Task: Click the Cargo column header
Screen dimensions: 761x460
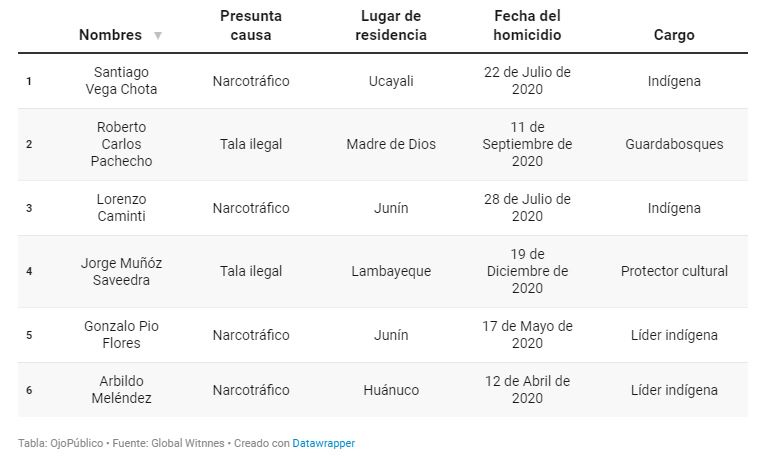Action: coord(674,35)
